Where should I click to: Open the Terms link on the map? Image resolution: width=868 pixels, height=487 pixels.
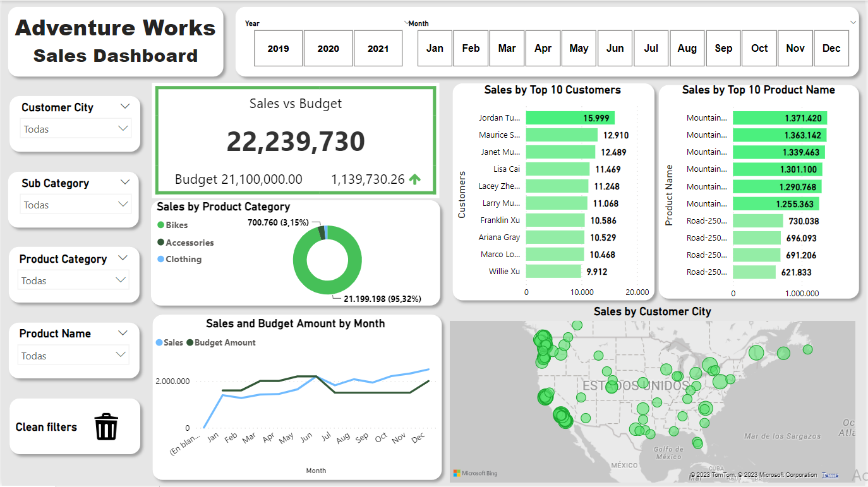[x=830, y=475]
